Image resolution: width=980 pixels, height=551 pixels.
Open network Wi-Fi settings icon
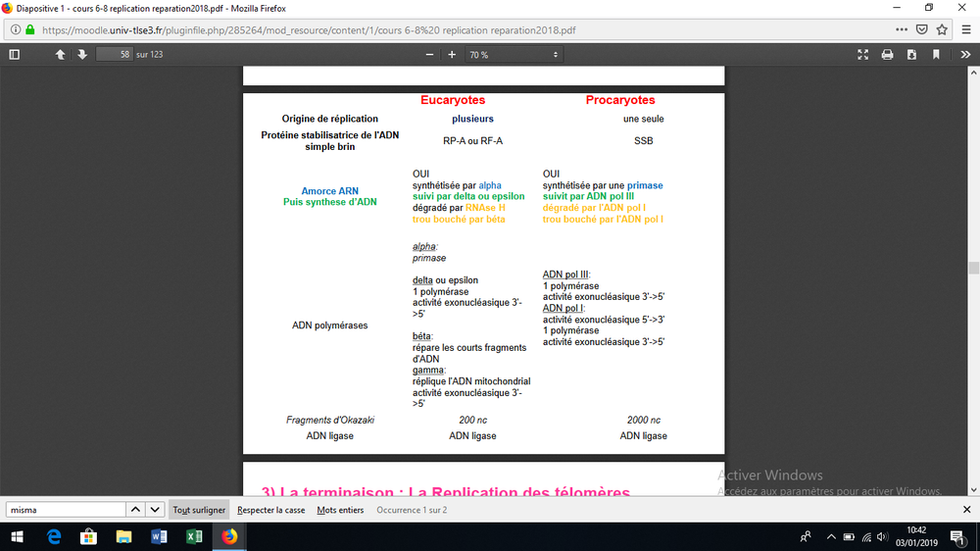click(x=866, y=536)
